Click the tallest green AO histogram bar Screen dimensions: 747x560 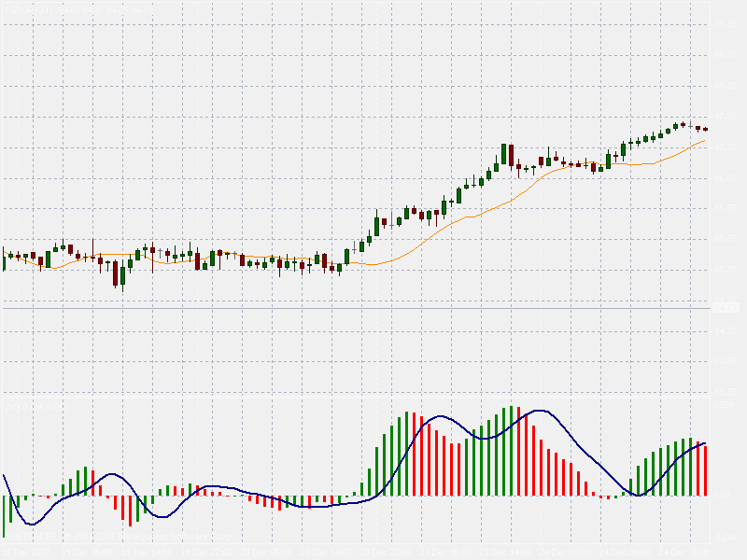pyautogui.click(x=511, y=451)
